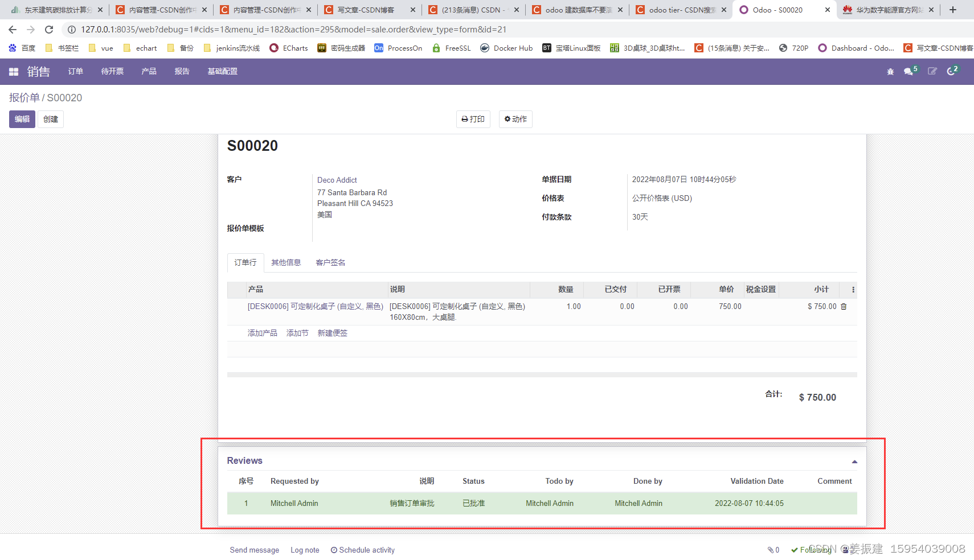Click Log note in chatter
The width and height of the screenshot is (974, 560).
point(305,550)
